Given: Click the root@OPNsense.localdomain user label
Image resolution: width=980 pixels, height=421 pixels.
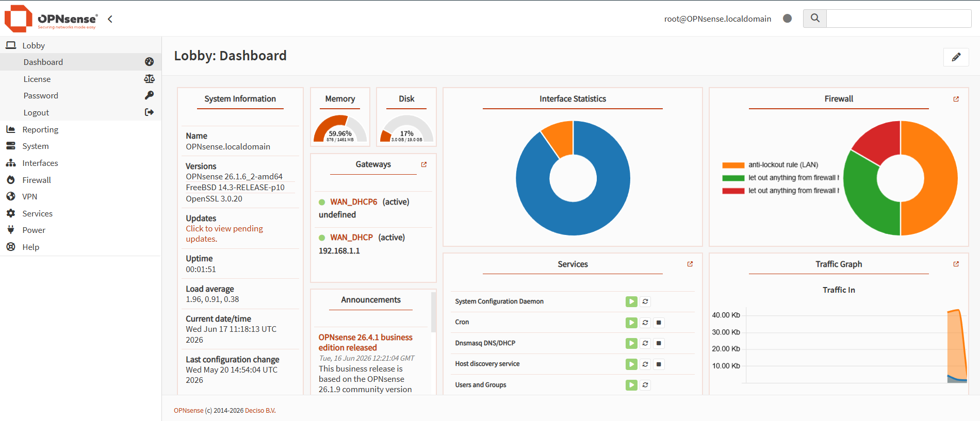Looking at the screenshot, I should coord(717,19).
